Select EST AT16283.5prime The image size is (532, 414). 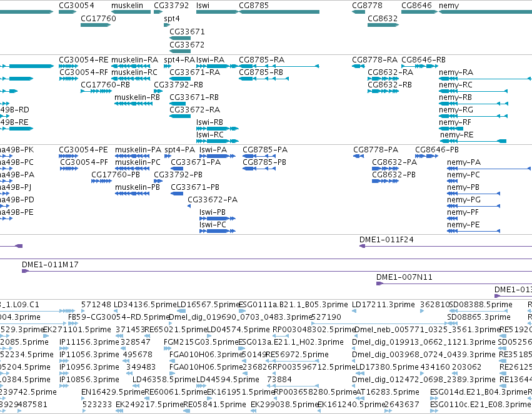pyautogui.click(x=388, y=392)
